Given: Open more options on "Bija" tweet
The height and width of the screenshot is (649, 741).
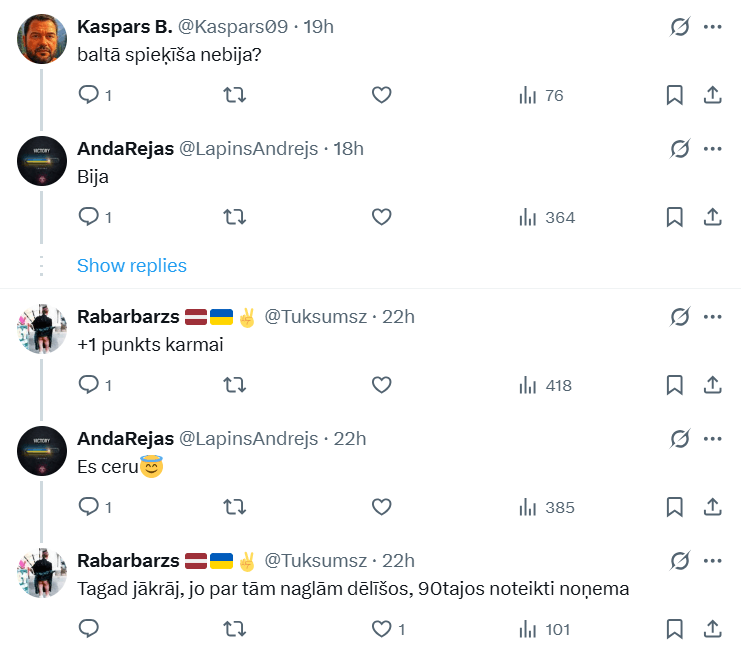Looking at the screenshot, I should (x=713, y=149).
